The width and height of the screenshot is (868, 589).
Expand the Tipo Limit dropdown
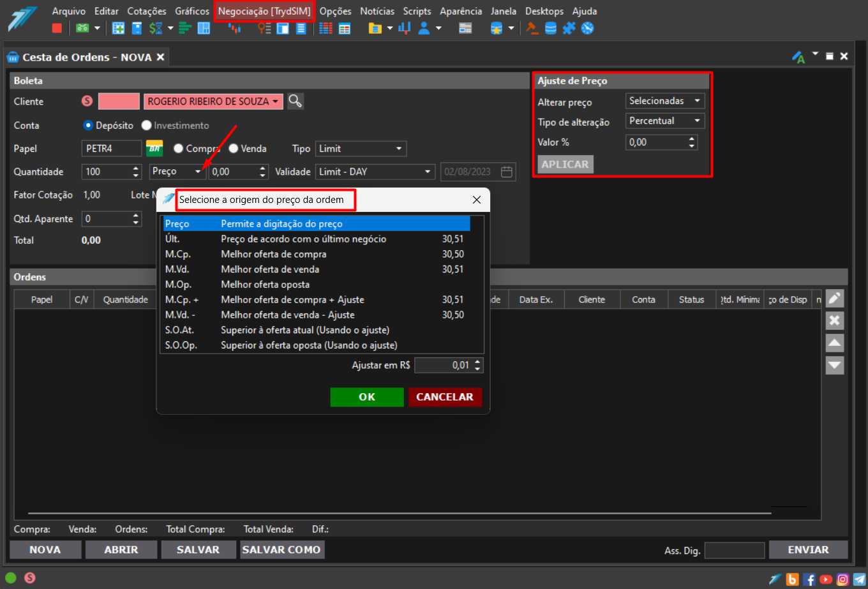[361, 149]
